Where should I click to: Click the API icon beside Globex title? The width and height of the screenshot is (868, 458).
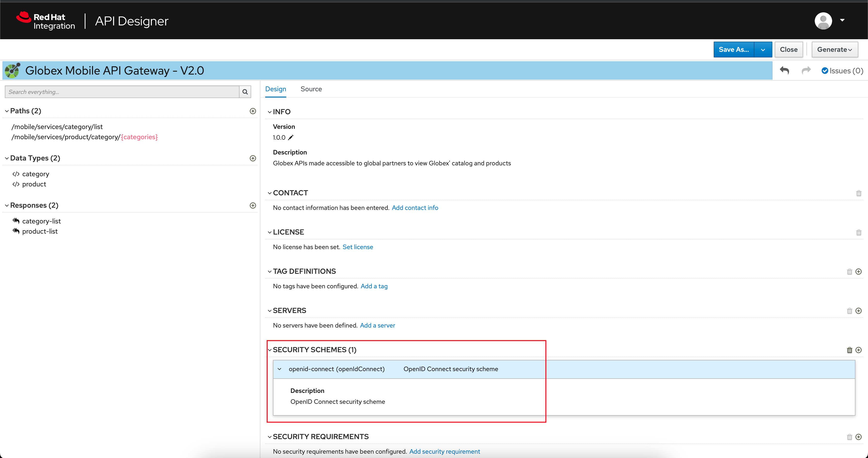[x=12, y=70]
